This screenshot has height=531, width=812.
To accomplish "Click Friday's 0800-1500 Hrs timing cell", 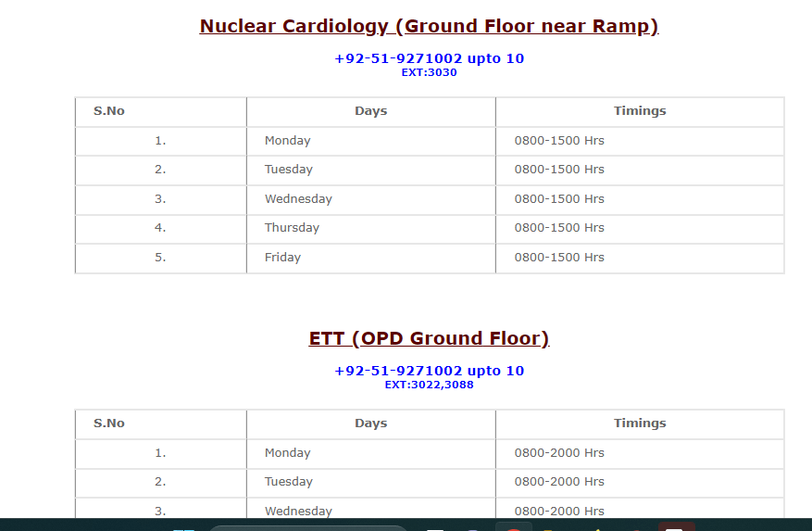I will [559, 258].
